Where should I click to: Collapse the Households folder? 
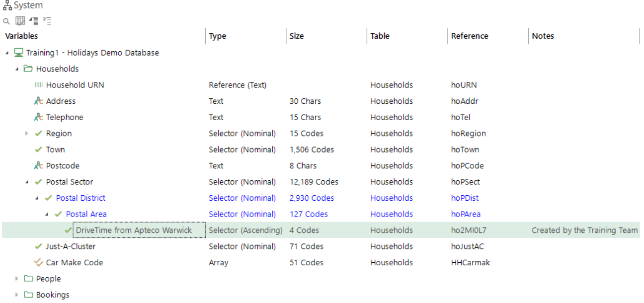point(17,69)
